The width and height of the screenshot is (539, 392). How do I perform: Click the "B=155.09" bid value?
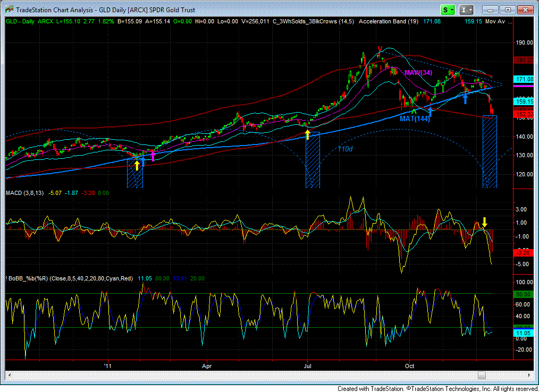pyautogui.click(x=130, y=21)
